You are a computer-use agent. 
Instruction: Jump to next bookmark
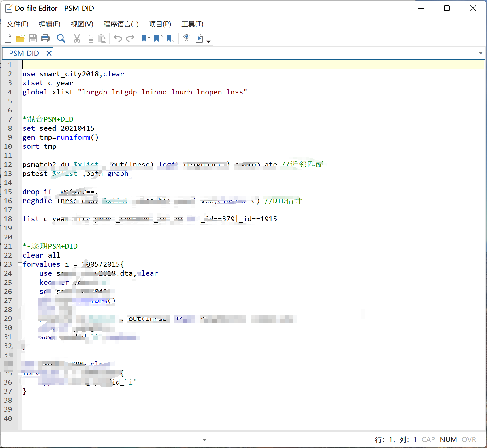point(171,38)
